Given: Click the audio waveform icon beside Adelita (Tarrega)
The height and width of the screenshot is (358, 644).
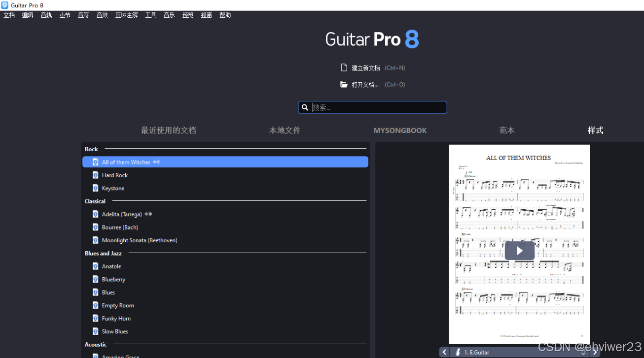Looking at the screenshot, I should pos(148,214).
